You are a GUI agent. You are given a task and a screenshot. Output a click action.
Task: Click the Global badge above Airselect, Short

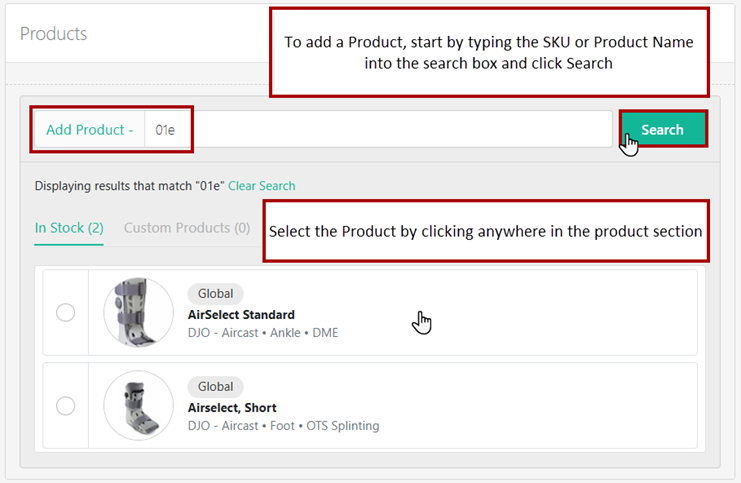(x=215, y=387)
